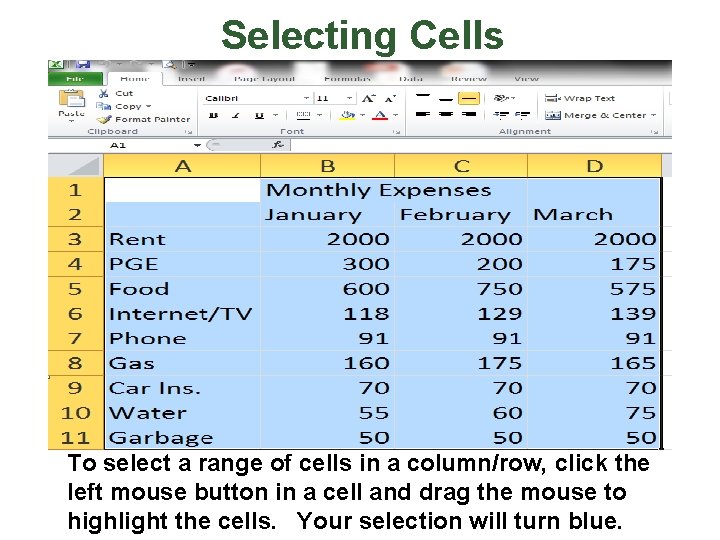Decrease font size with the small A
This screenshot has width=720, height=540.
point(390,99)
